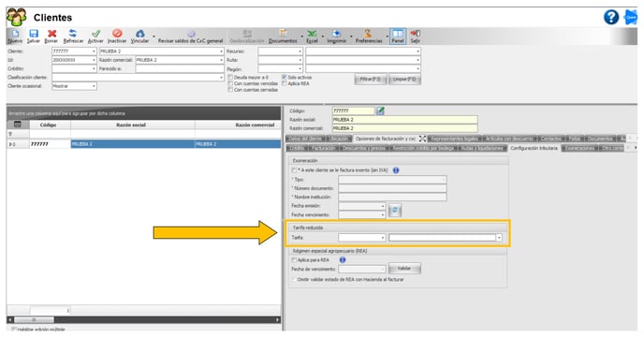Open the Clasificación cliente dropdown
The height and width of the screenshot is (338, 644).
(x=221, y=77)
